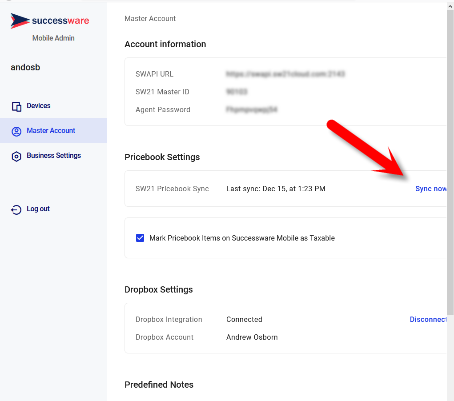This screenshot has width=454, height=401.
Task: Click the Mark Pricebook Items Taxable label
Action: (242, 238)
